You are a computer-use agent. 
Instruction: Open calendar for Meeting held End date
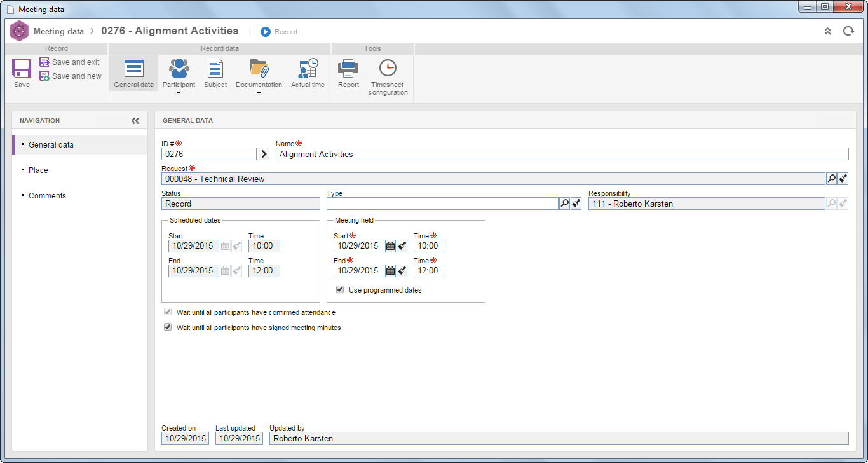coord(390,271)
